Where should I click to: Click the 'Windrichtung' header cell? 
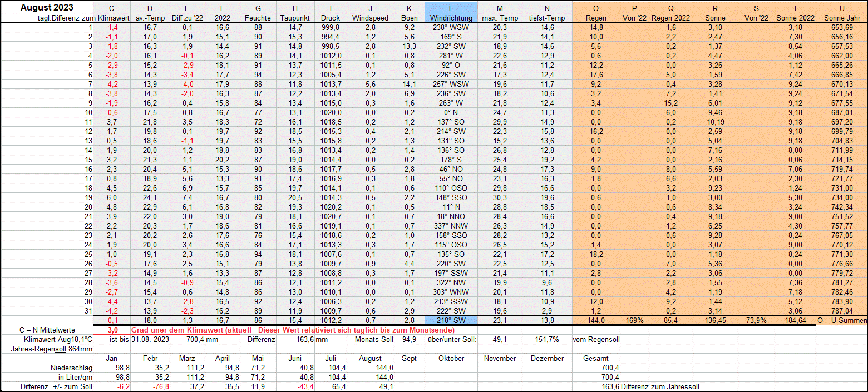coord(451,18)
